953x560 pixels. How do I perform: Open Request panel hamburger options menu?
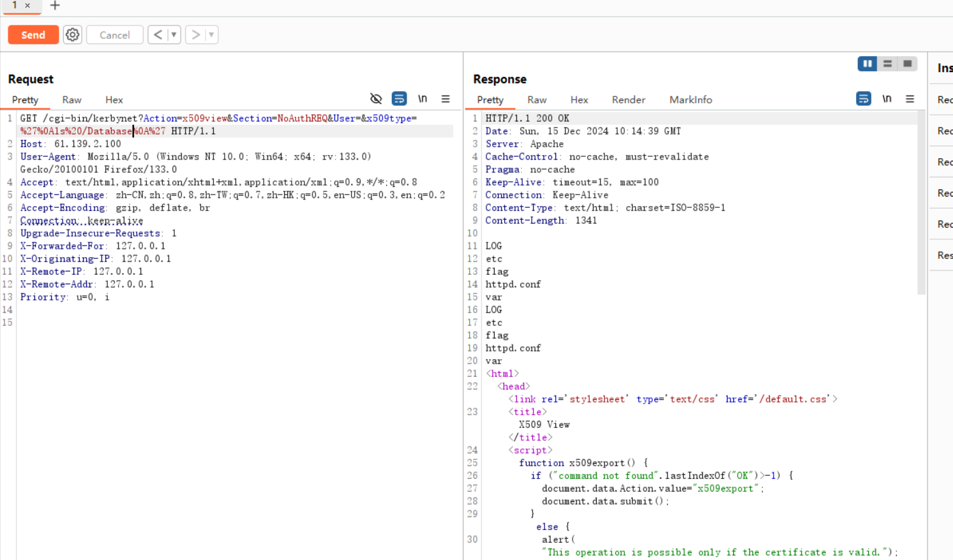tap(446, 99)
